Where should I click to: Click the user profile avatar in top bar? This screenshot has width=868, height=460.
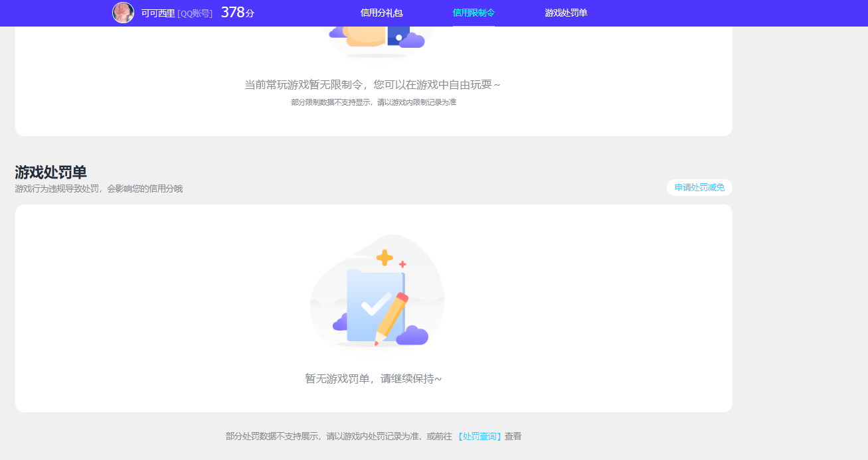click(x=124, y=13)
